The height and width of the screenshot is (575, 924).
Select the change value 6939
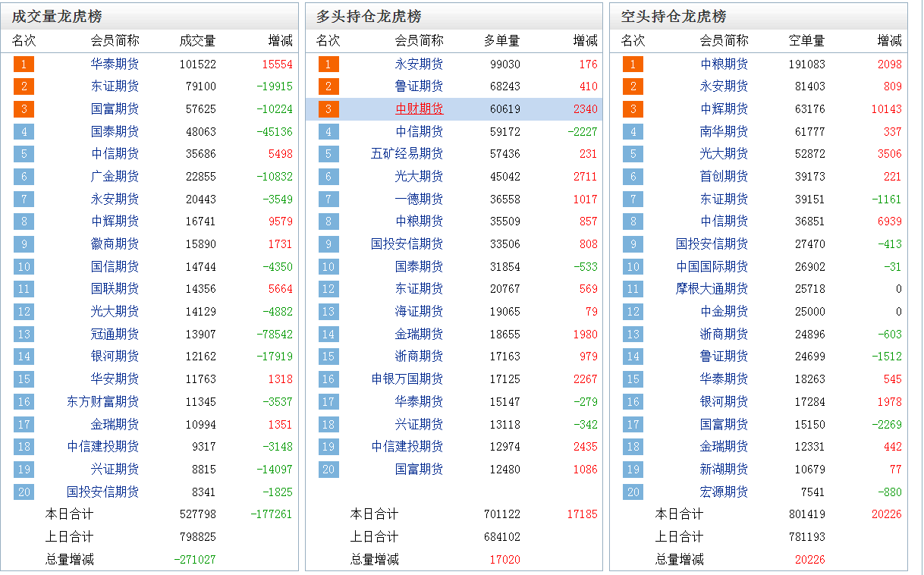[x=890, y=222]
